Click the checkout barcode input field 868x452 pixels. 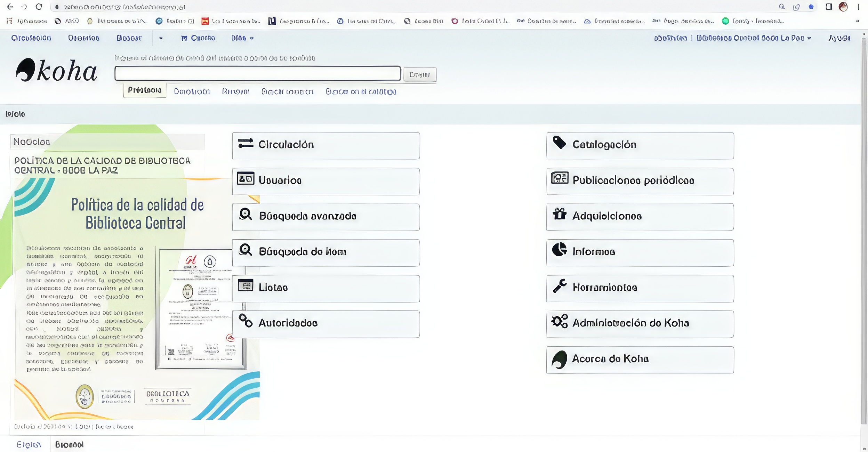(257, 74)
